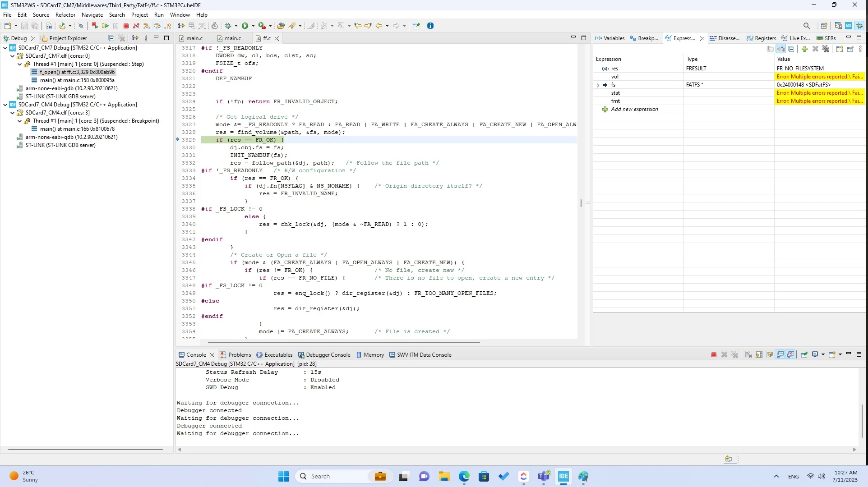The height and width of the screenshot is (487, 868).
Task: Collapse the SDCard7_CM7.elf tree node
Action: [13, 56]
